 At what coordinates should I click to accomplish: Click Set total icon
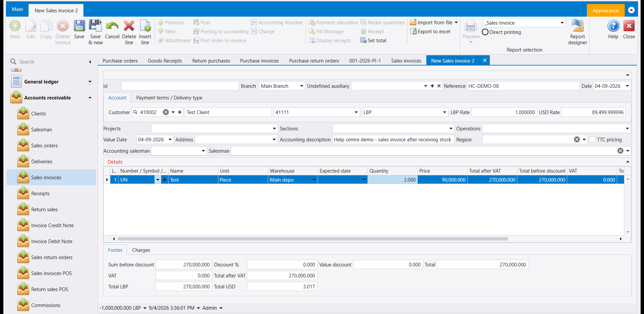[363, 40]
